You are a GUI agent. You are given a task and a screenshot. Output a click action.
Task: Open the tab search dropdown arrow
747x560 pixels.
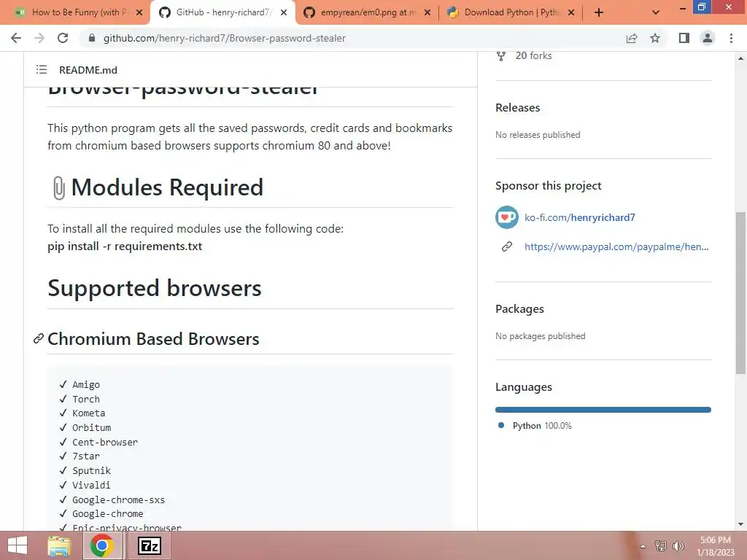[656, 12]
